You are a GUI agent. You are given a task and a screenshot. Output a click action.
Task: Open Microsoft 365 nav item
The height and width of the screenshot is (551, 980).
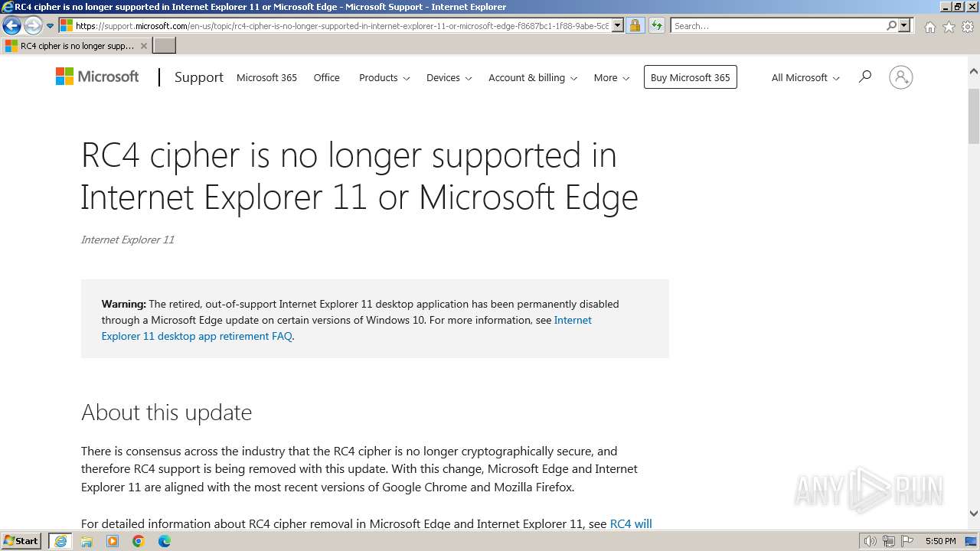point(266,77)
